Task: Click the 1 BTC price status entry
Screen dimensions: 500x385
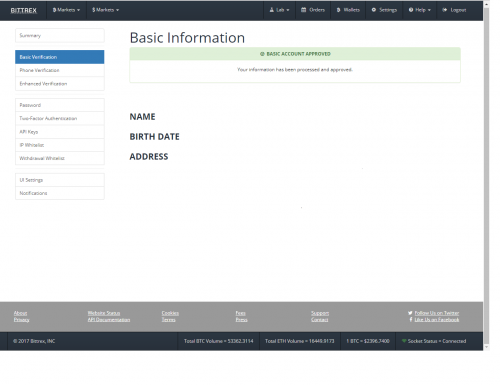Action: (x=368, y=341)
